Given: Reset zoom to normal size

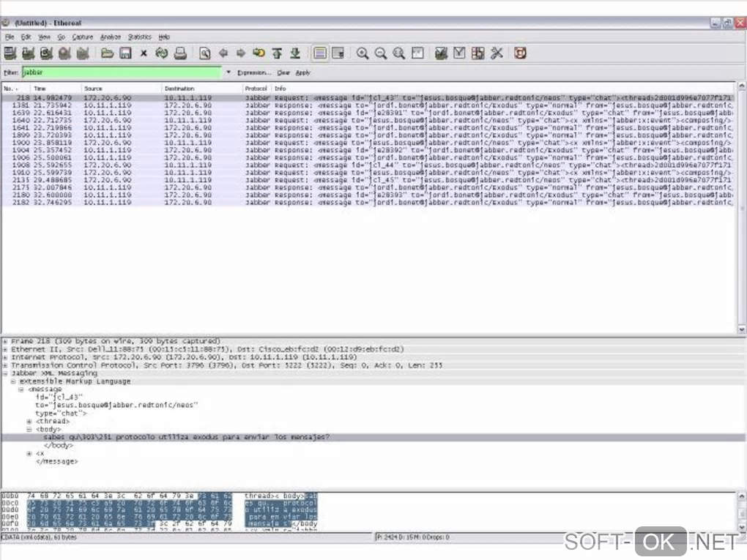Looking at the screenshot, I should [398, 53].
